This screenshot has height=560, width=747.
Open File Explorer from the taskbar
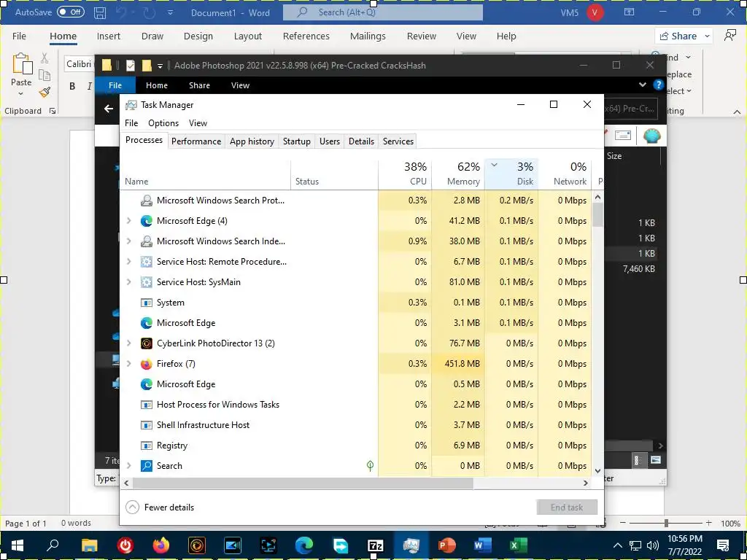click(x=89, y=545)
